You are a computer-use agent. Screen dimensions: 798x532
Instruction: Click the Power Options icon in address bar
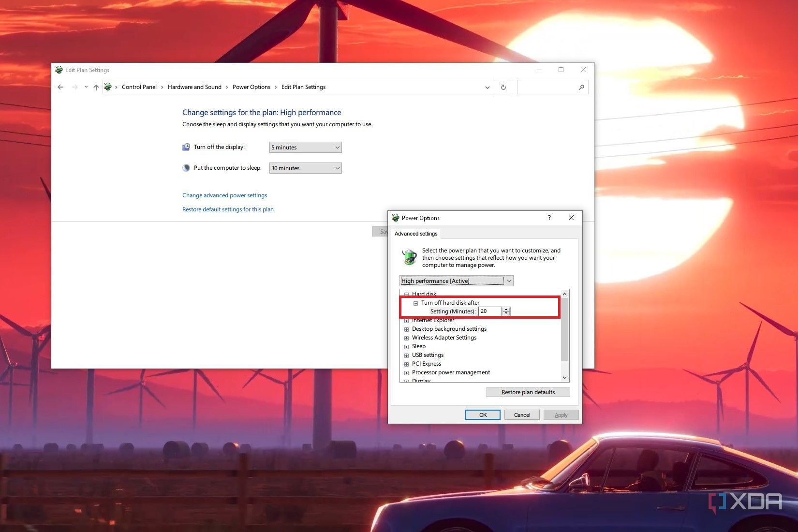tap(108, 87)
